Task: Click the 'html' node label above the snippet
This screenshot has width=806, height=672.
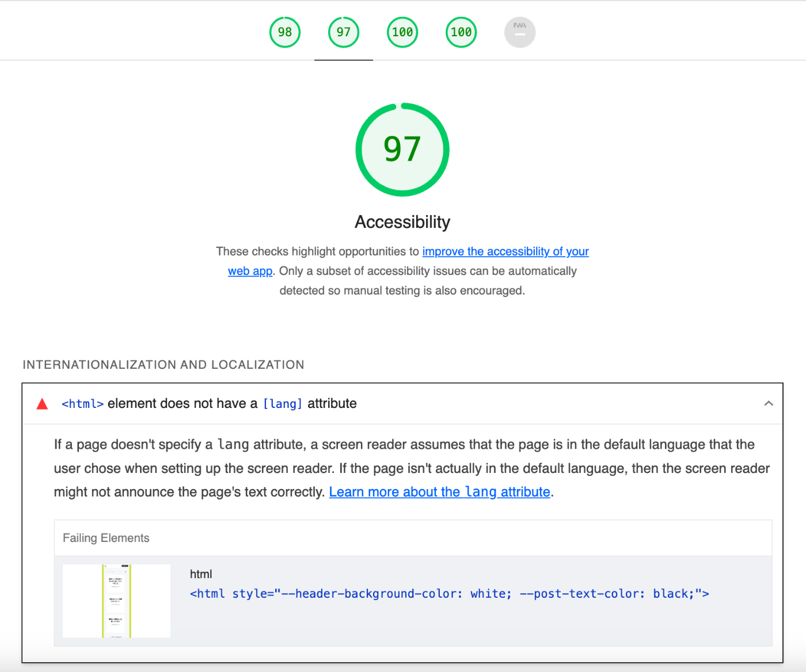Action: click(x=201, y=574)
